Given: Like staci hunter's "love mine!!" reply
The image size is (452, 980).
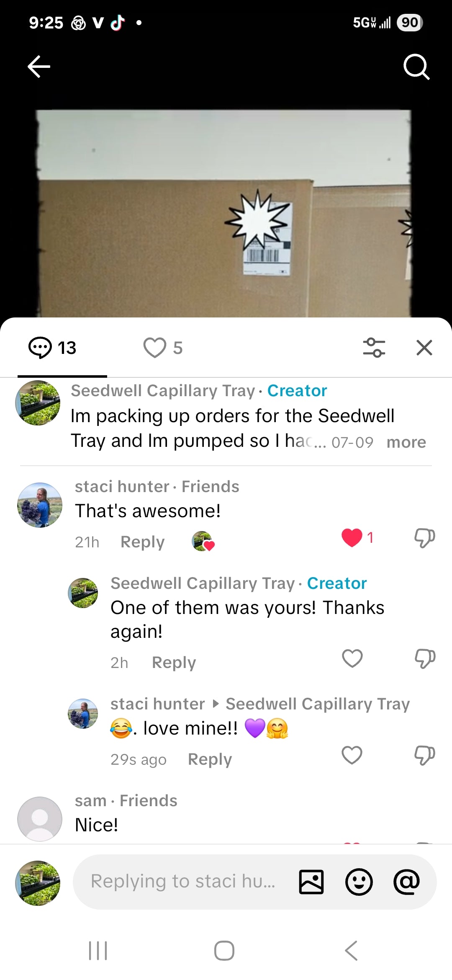Looking at the screenshot, I should pyautogui.click(x=352, y=756).
